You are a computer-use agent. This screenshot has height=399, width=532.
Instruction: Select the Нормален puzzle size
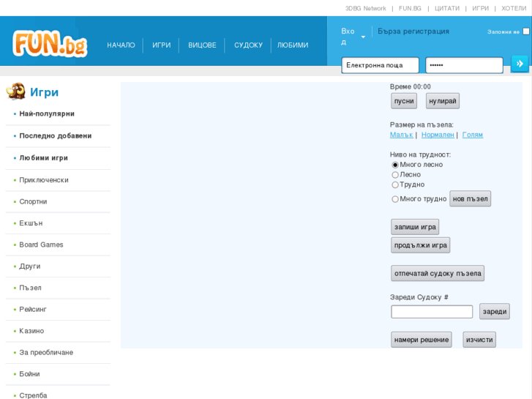click(438, 135)
